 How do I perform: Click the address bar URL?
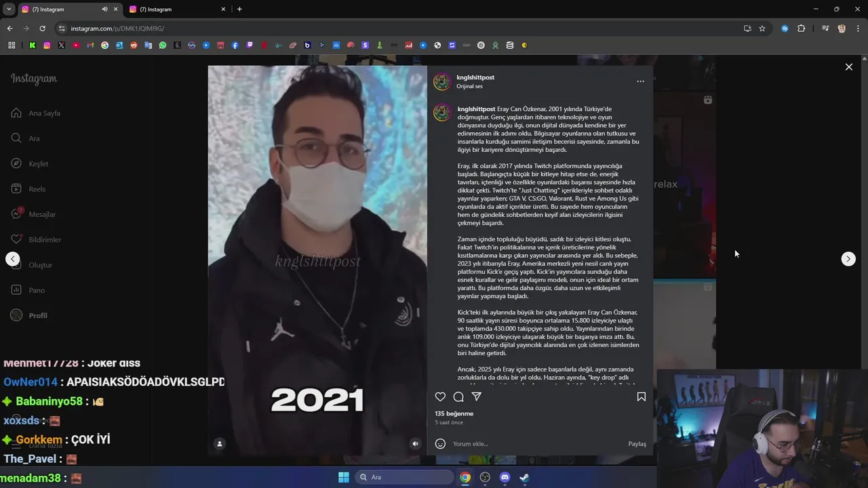click(117, 28)
